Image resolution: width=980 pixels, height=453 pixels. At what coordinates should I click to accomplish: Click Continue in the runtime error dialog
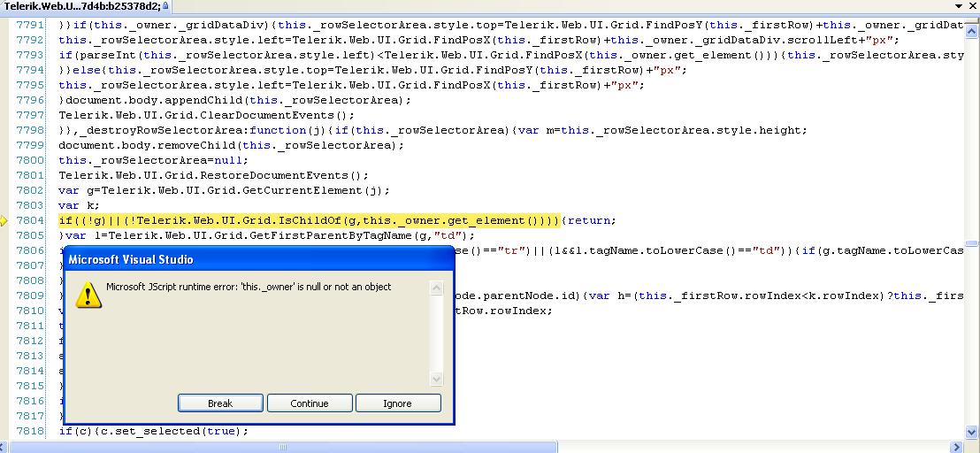click(310, 403)
